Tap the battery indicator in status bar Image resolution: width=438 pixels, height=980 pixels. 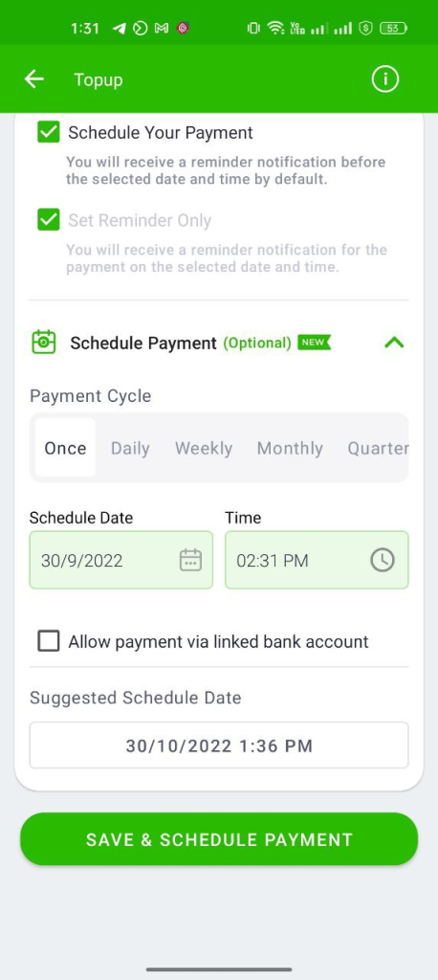click(x=393, y=28)
